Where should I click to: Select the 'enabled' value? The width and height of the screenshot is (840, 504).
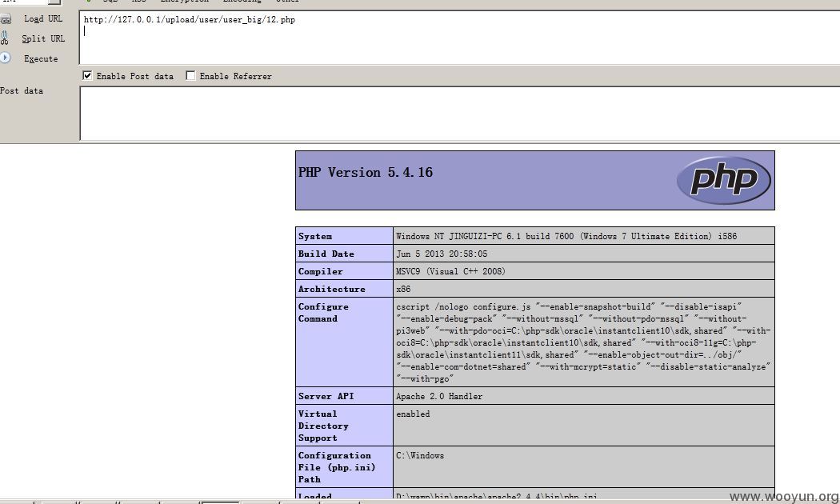click(x=413, y=414)
